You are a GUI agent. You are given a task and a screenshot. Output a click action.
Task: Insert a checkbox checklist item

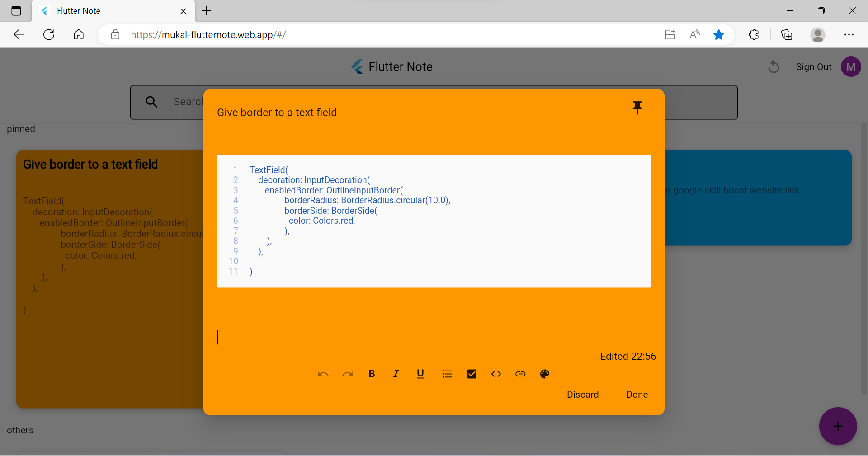point(472,374)
